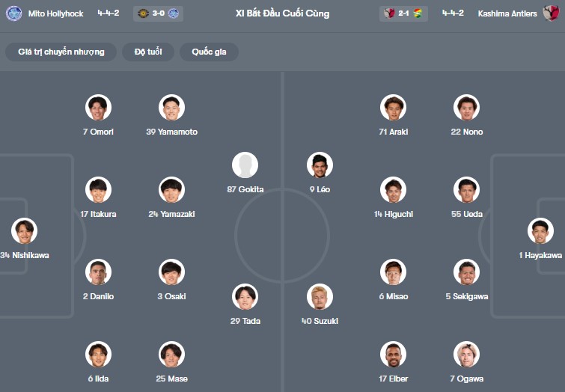Image resolution: width=565 pixels, height=392 pixels.
Task: Click 40 Suzuki's player avatar
Action: click(x=320, y=297)
